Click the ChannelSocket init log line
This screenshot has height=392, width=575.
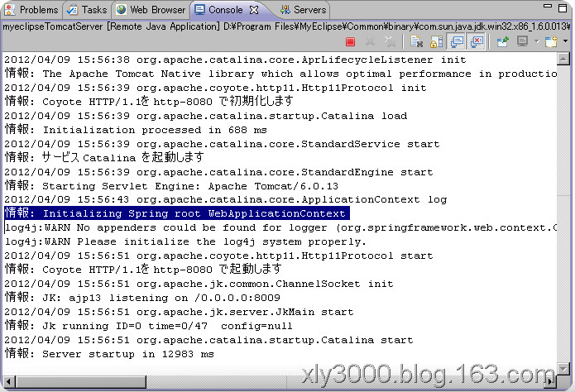[199, 284]
